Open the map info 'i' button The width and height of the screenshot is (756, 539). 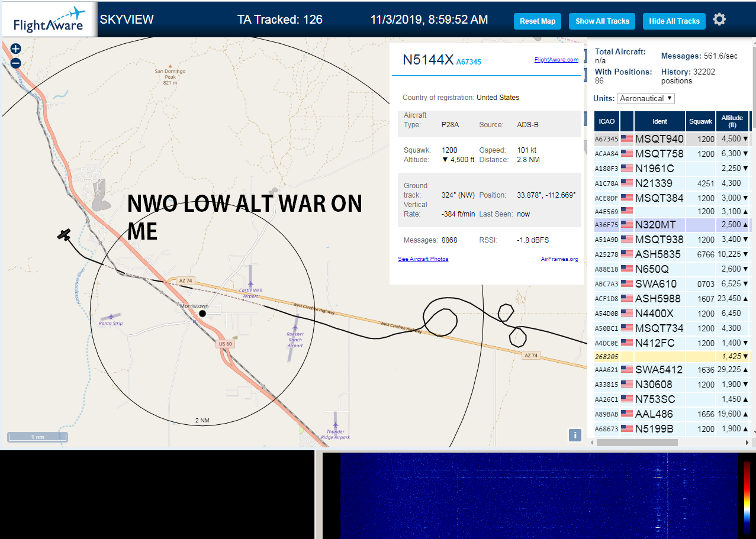pyautogui.click(x=574, y=435)
